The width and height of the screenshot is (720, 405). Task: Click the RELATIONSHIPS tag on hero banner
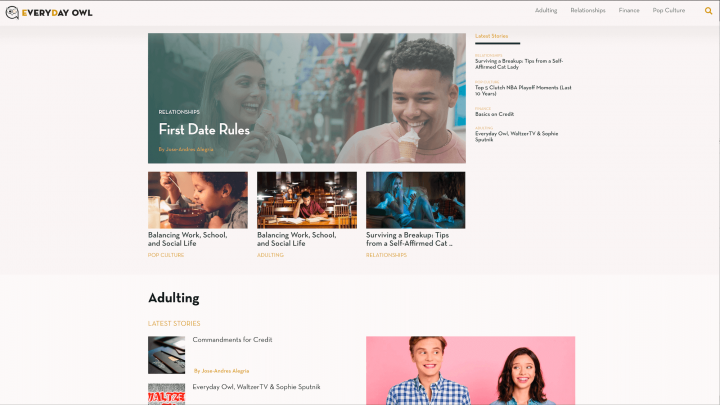179,112
